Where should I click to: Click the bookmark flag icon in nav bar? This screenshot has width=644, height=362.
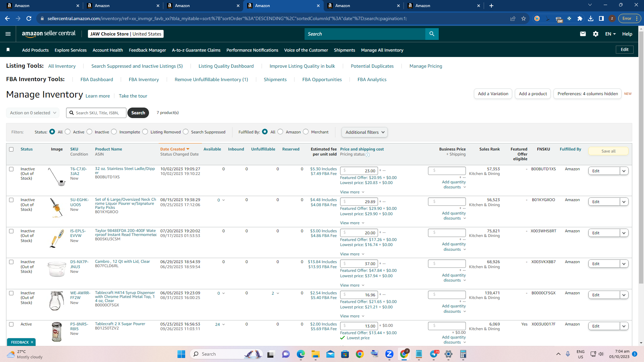tap(8, 50)
